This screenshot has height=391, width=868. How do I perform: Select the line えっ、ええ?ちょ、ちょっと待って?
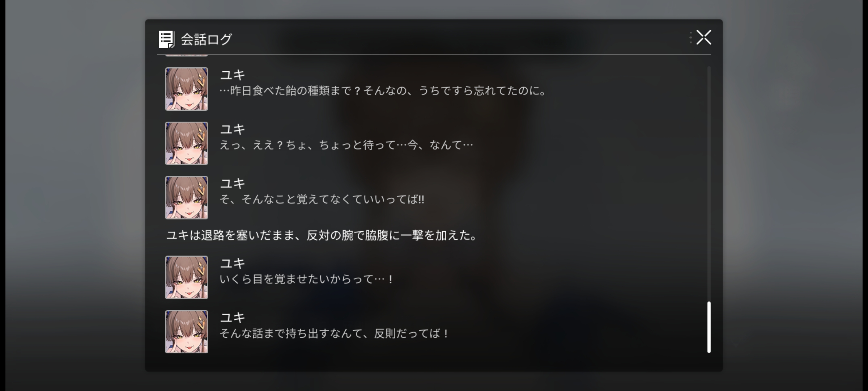[x=346, y=145]
